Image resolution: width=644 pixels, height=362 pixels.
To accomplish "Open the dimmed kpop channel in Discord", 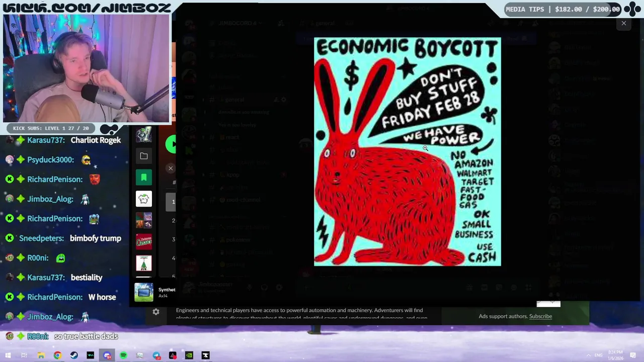I will 232,174.
